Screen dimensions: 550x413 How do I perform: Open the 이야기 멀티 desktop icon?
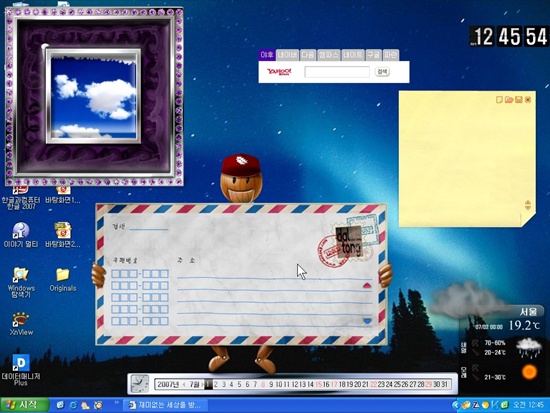pos(21,235)
